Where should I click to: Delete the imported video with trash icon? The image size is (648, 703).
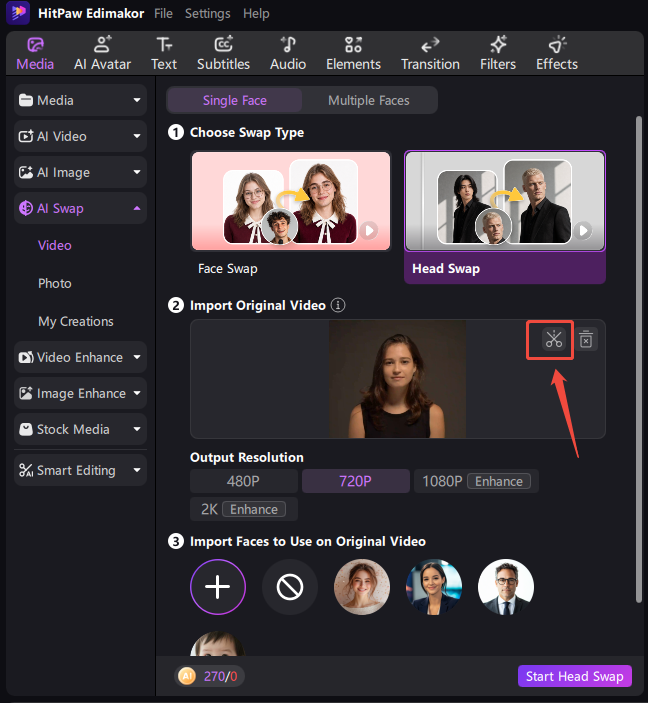[586, 339]
